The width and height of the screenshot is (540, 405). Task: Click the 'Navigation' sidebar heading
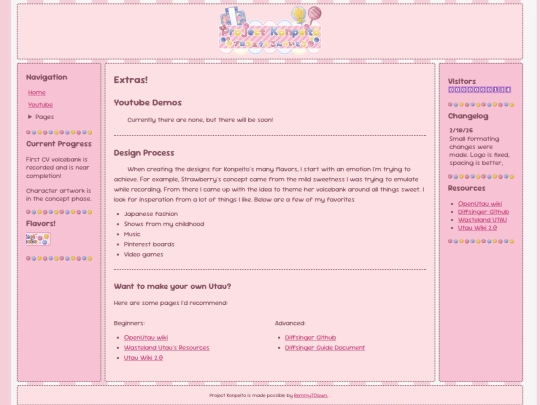pos(46,77)
